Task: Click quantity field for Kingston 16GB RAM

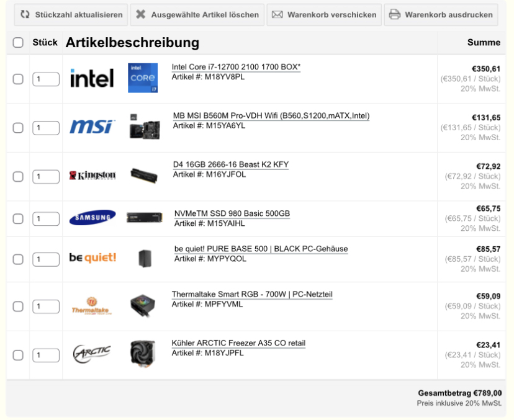Action: (x=46, y=177)
